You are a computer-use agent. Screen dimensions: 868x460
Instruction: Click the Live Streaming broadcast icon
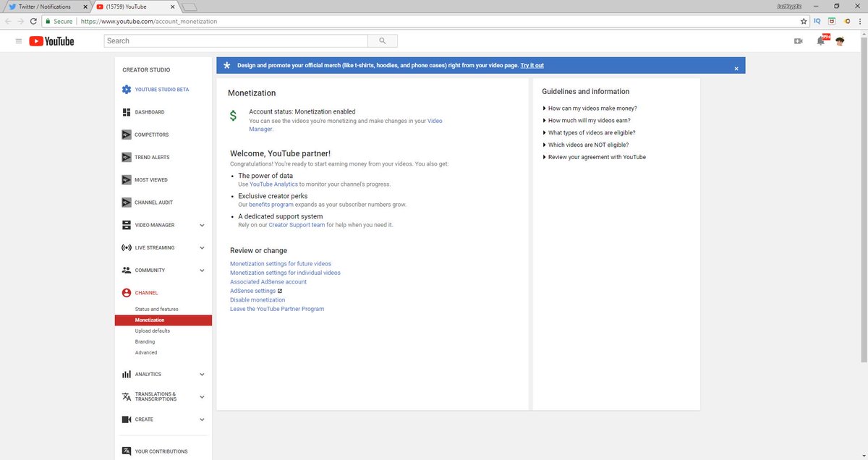127,247
